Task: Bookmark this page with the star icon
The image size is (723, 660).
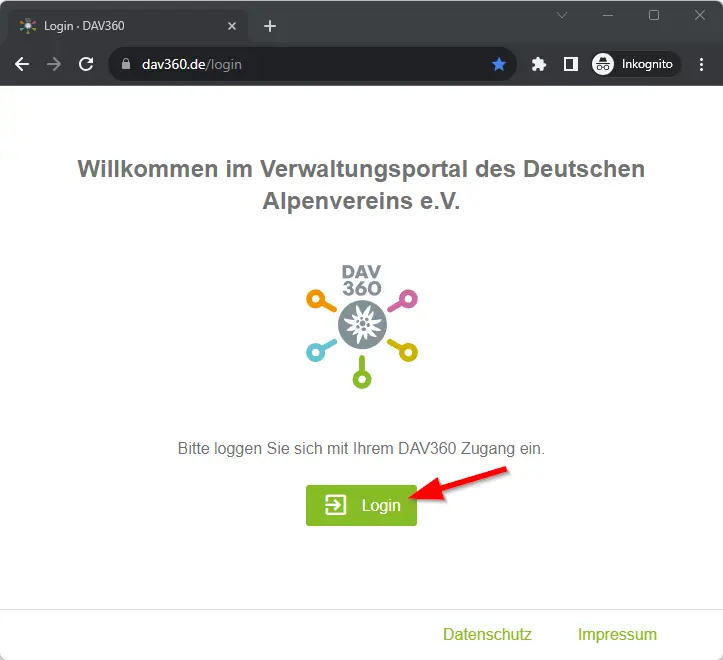Action: pyautogui.click(x=499, y=64)
